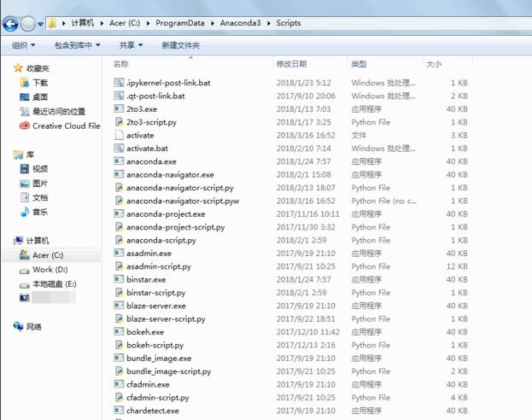Click the New folder toolbar button
The image size is (532, 420).
(x=180, y=45)
